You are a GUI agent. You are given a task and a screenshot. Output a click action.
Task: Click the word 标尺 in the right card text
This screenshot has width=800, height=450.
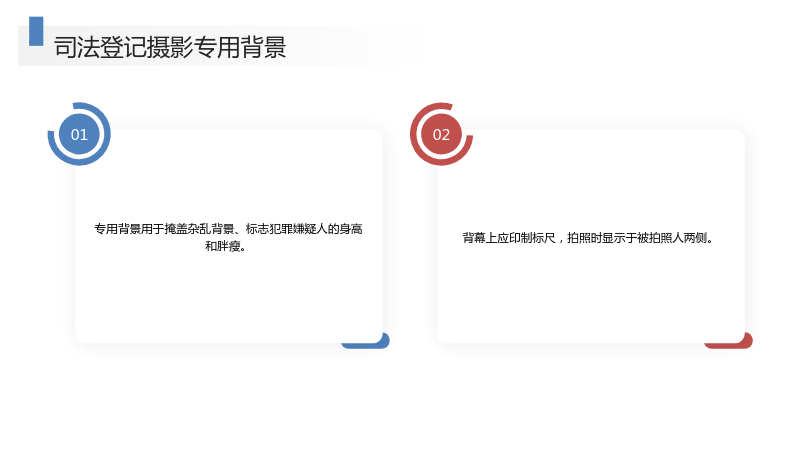[544, 238]
